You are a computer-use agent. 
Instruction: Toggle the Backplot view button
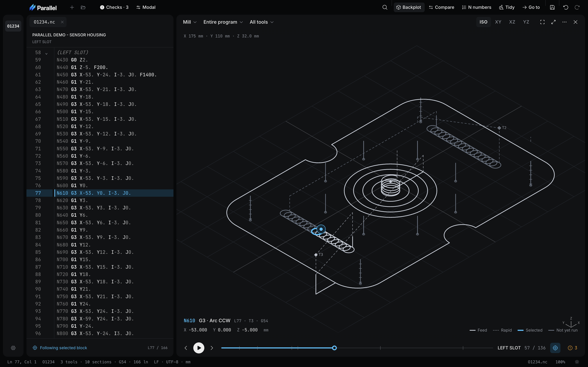[x=409, y=7]
